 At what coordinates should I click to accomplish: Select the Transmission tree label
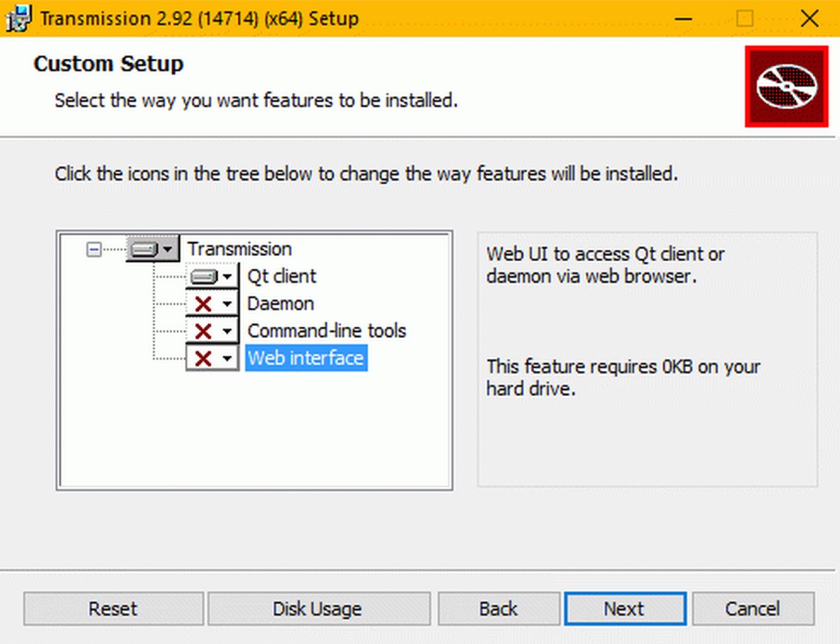click(239, 249)
